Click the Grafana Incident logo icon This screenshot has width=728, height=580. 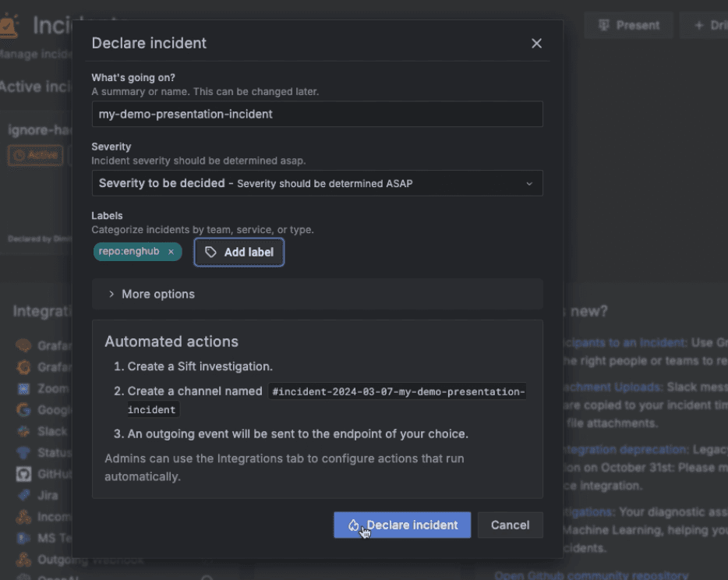[8, 26]
